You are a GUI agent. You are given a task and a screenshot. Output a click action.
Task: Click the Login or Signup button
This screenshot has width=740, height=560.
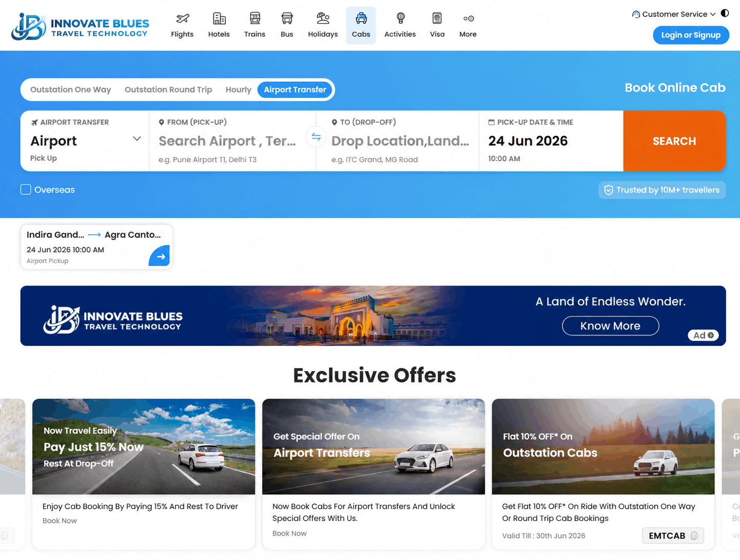click(x=691, y=35)
